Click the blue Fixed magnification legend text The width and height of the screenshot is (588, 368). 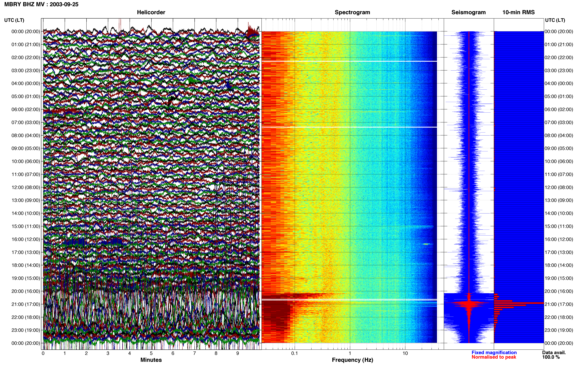click(494, 352)
